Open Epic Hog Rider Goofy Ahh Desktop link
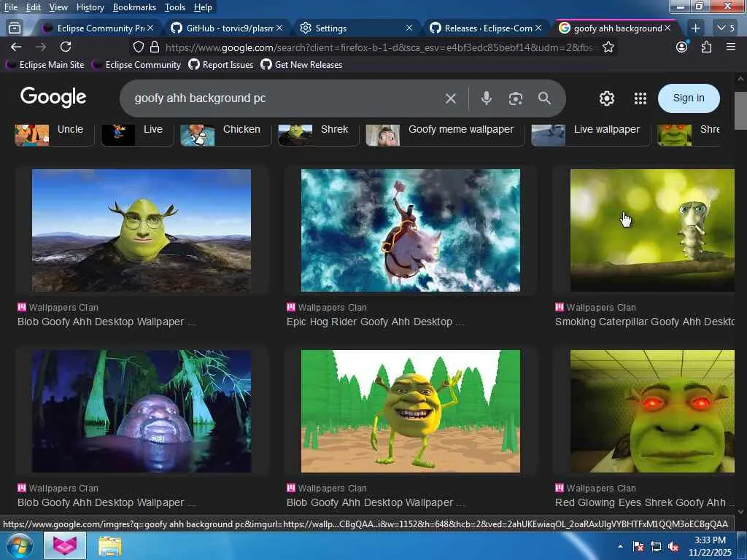Viewport: 747px width, 560px height. 375,322
